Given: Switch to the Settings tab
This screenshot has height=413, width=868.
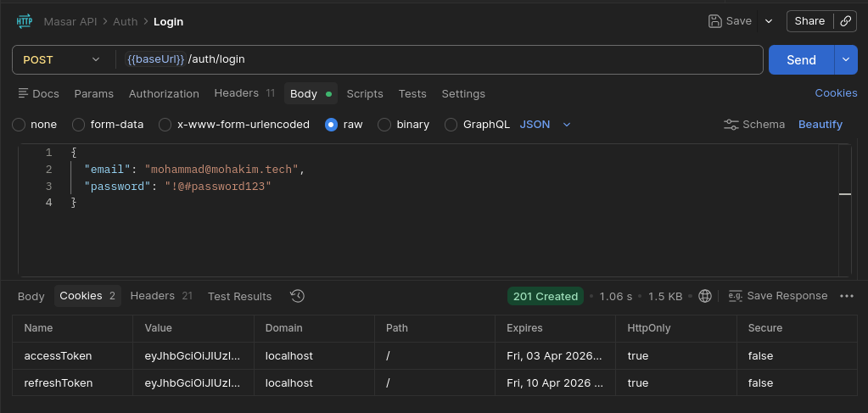Looking at the screenshot, I should 463,93.
